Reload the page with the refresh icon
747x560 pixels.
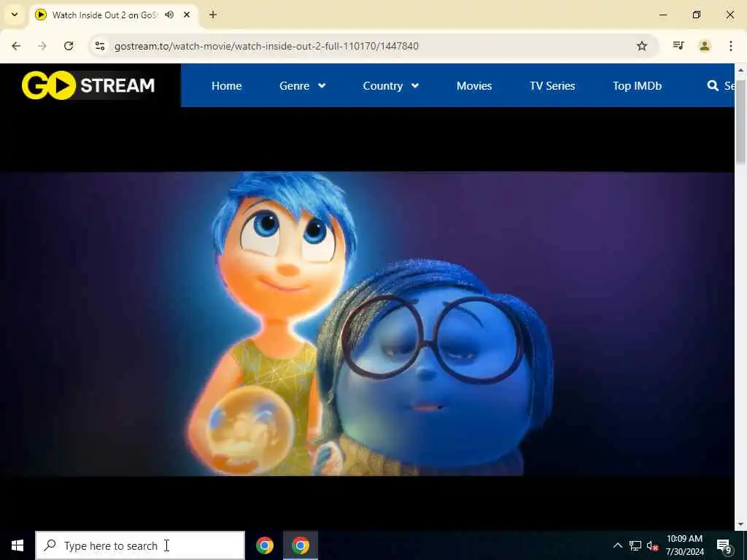(69, 46)
